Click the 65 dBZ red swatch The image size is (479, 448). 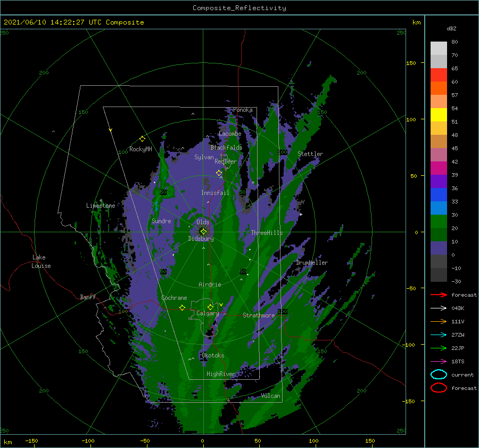tap(439, 75)
